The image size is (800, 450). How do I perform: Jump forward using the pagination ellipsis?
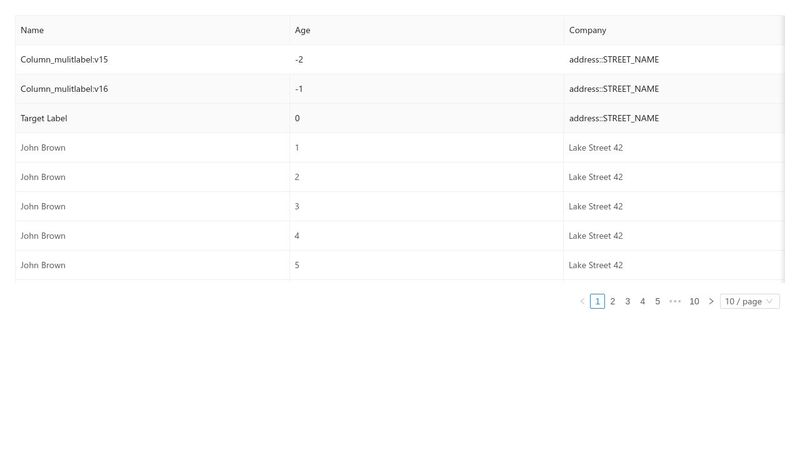674,302
